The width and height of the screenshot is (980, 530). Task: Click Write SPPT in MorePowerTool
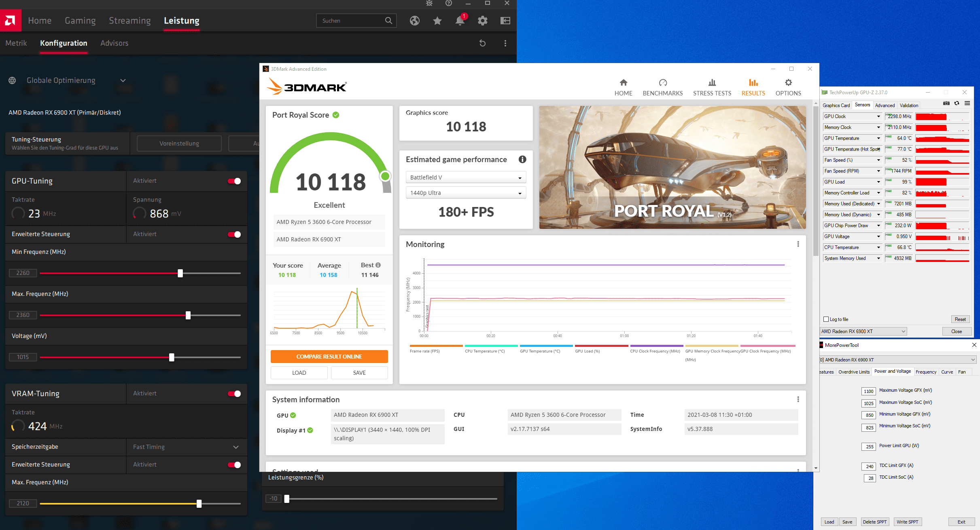click(x=908, y=522)
